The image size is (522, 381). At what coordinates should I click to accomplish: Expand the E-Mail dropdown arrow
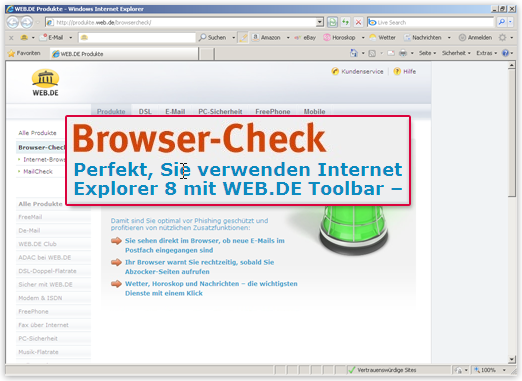pos(71,38)
